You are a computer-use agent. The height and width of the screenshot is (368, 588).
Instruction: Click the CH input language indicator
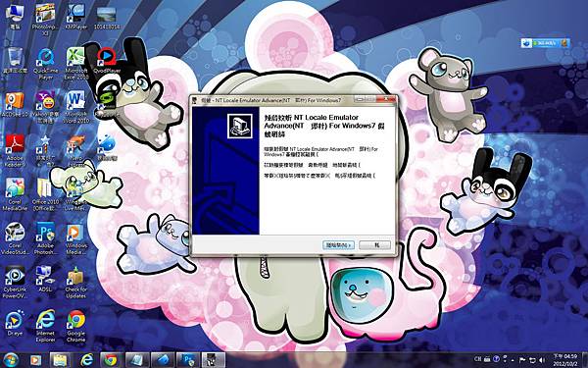point(477,359)
